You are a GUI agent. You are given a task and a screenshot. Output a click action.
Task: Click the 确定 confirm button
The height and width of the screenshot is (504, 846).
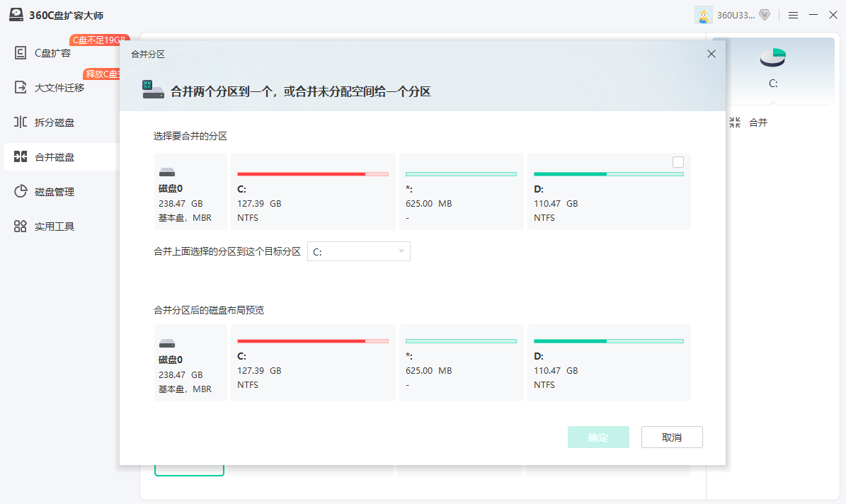598,437
